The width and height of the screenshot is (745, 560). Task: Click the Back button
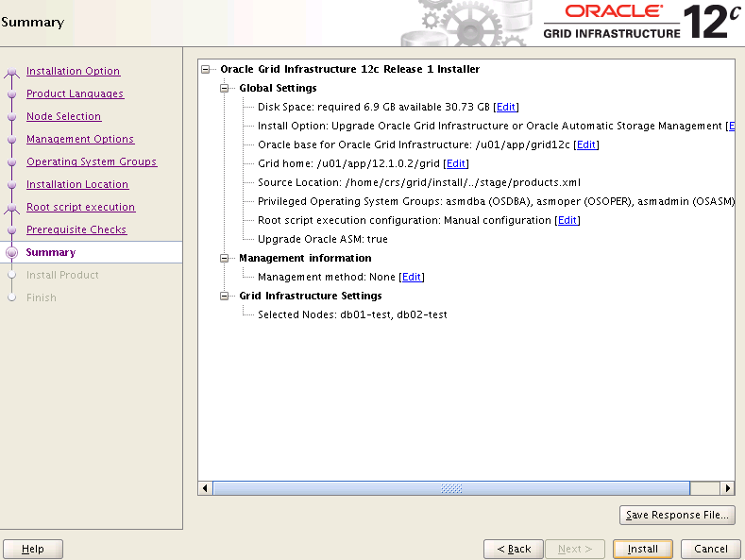click(514, 549)
